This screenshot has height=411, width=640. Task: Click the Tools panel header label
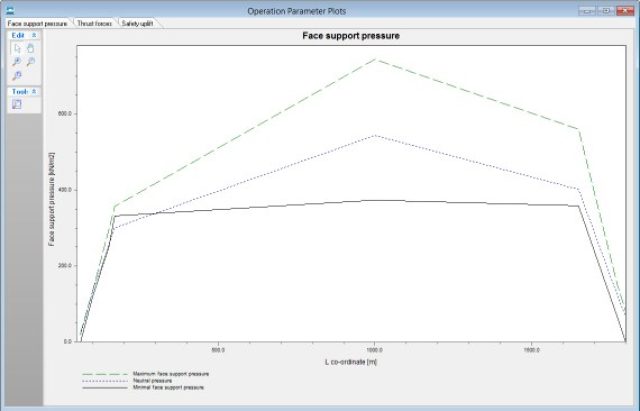pos(20,92)
